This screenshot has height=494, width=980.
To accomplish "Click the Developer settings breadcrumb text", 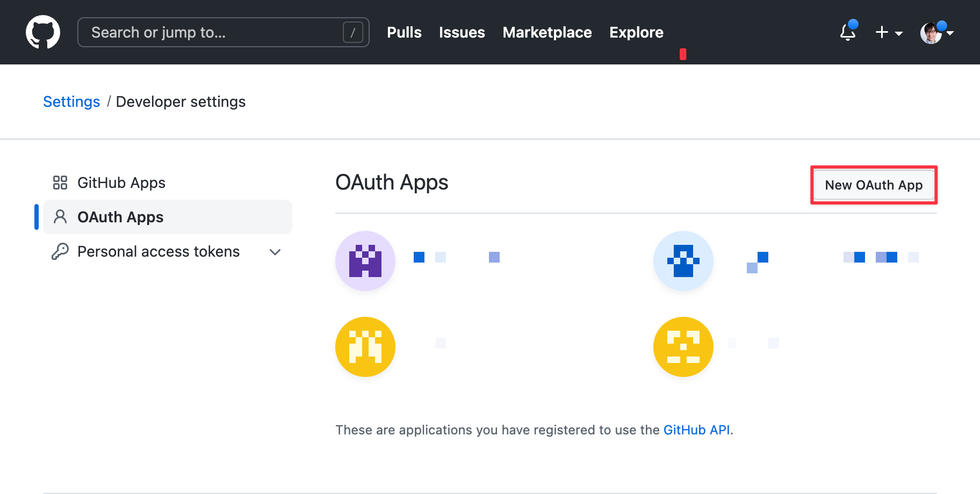I will 181,101.
